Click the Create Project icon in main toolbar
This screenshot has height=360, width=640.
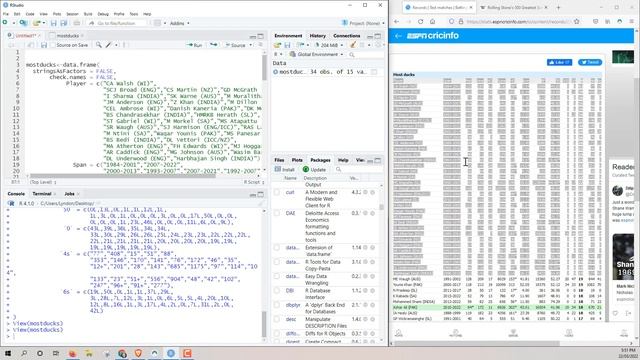(x=23, y=23)
